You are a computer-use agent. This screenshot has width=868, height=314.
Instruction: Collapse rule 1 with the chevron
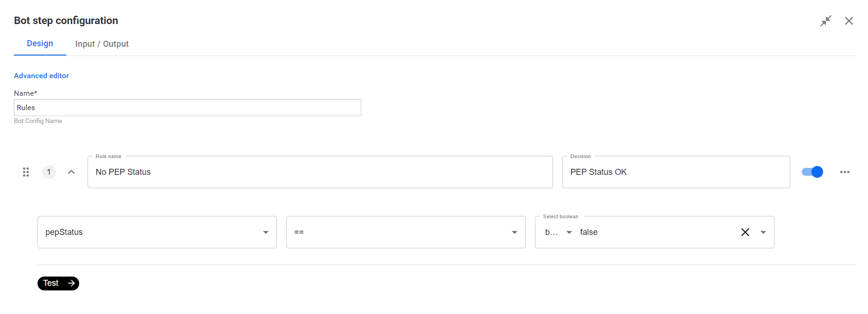(71, 172)
